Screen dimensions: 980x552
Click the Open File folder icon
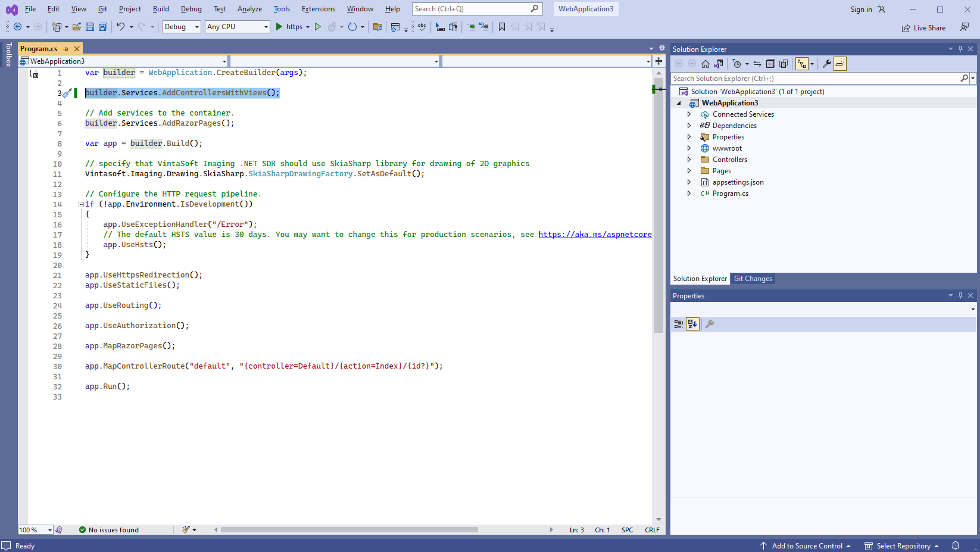[x=77, y=27]
